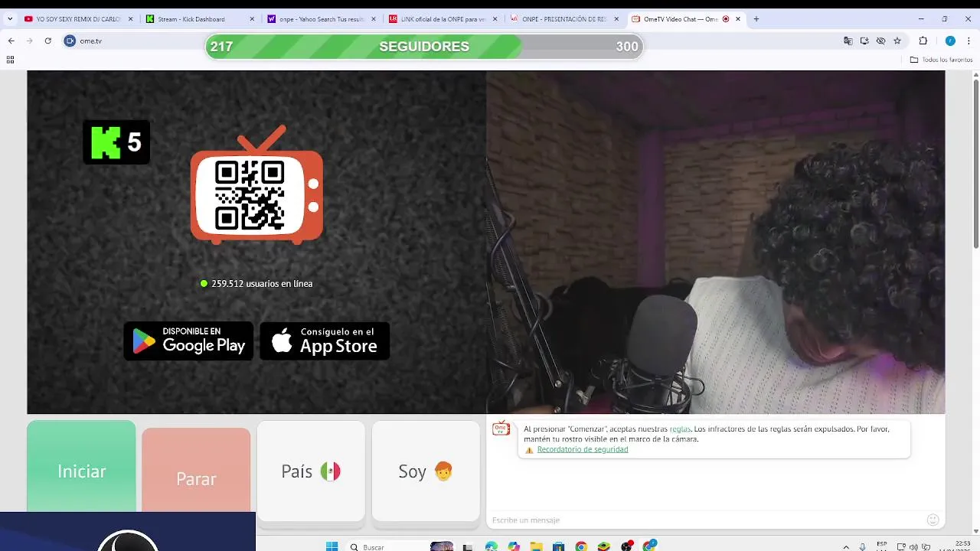980x551 pixels.
Task: Open the Chrome three-dot menu
Action: (969, 41)
